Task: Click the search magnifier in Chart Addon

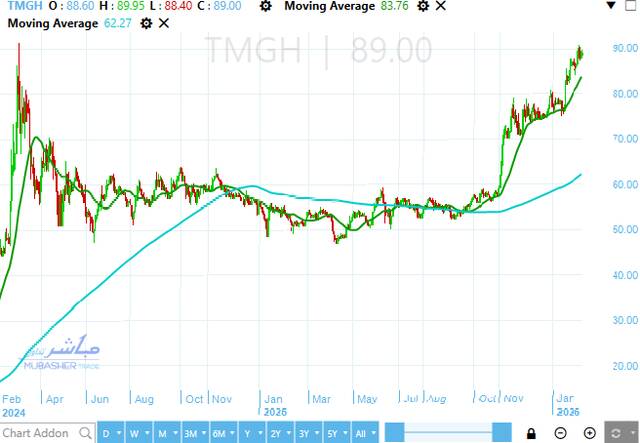Action: click(x=84, y=433)
